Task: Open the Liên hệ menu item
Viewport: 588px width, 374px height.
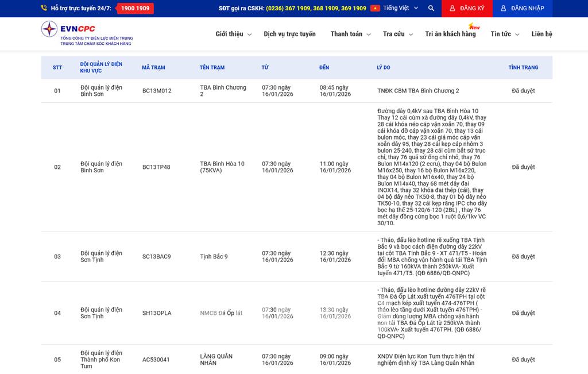Action: (541, 34)
